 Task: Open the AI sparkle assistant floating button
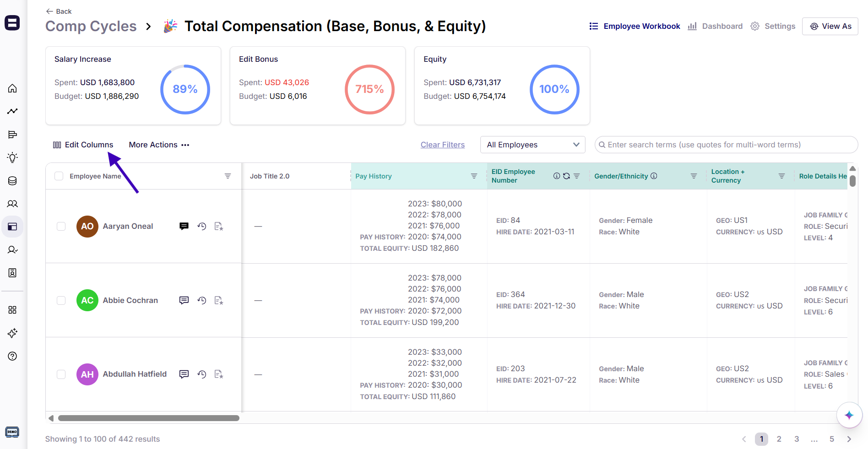[x=849, y=415]
